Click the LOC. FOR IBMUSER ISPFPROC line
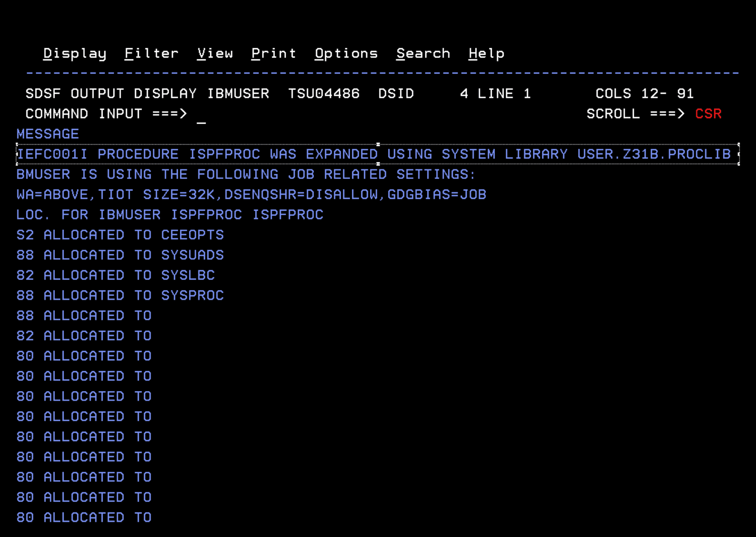Screen dimensions: 756x537 (x=169, y=214)
